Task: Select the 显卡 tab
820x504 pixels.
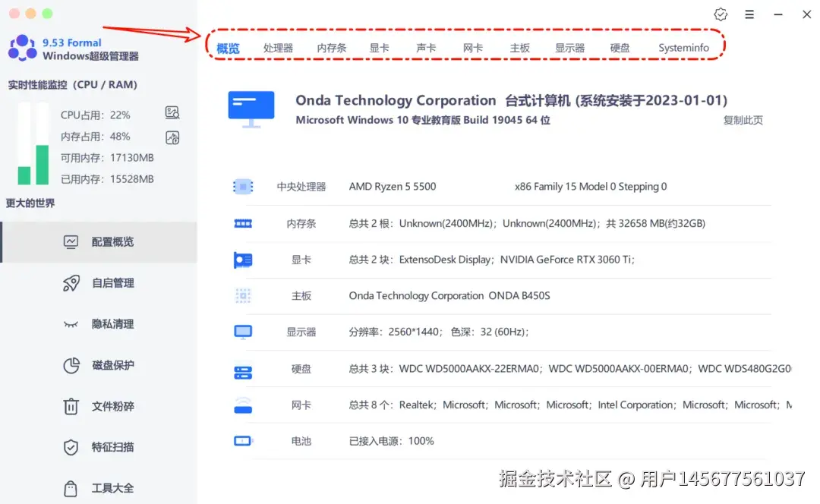Action: pos(379,48)
